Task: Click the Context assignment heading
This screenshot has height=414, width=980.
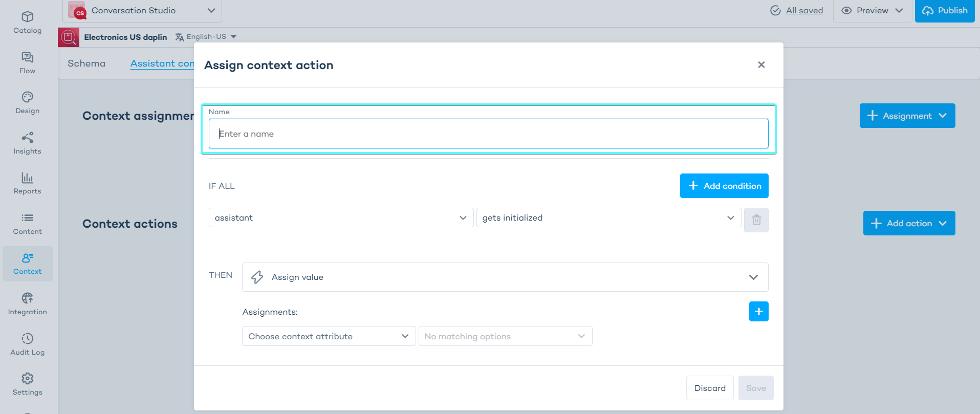Action: (x=138, y=116)
